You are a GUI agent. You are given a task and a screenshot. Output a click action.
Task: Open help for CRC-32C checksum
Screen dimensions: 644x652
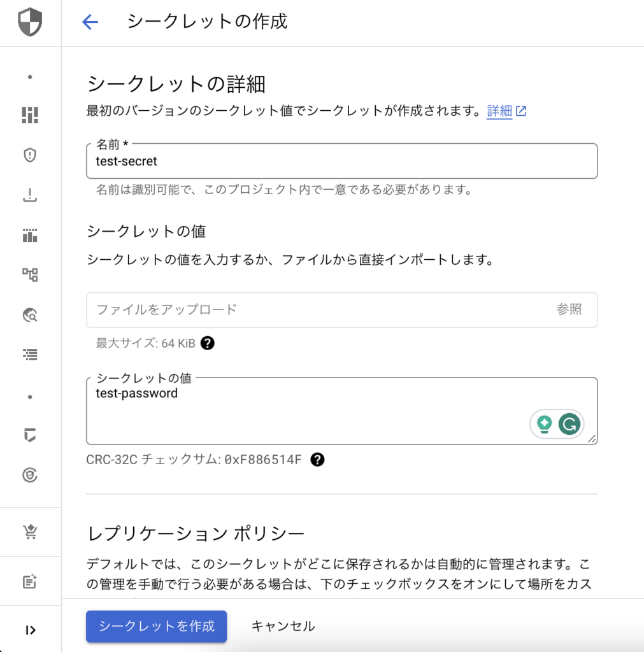(x=317, y=460)
